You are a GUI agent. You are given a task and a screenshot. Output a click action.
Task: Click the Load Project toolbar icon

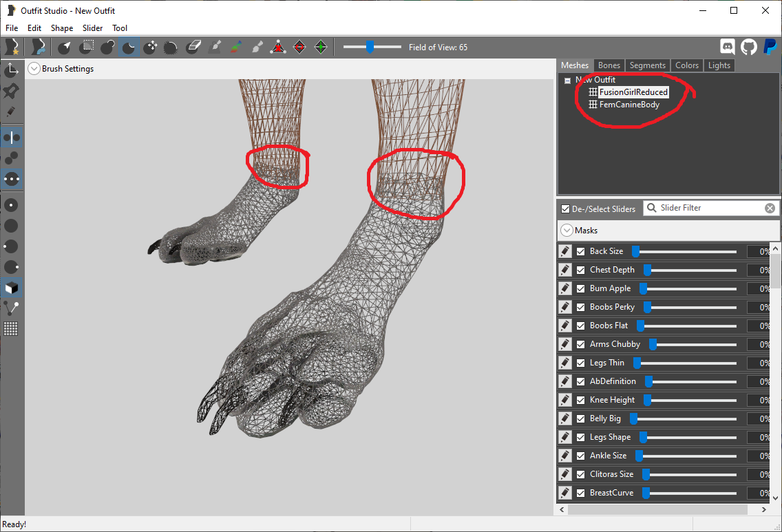point(39,47)
